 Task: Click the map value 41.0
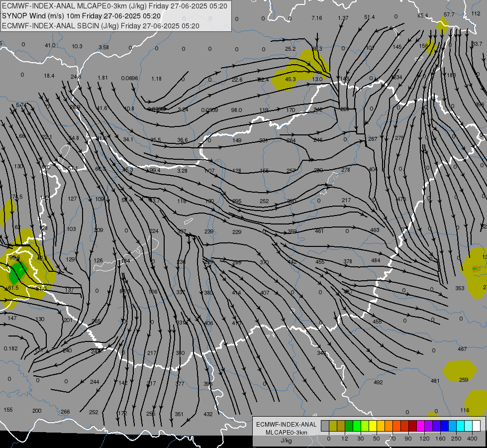(50, 45)
